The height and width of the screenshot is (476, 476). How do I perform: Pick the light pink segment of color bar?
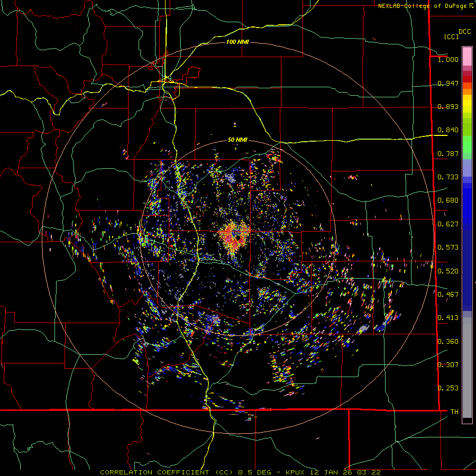pyautogui.click(x=467, y=56)
